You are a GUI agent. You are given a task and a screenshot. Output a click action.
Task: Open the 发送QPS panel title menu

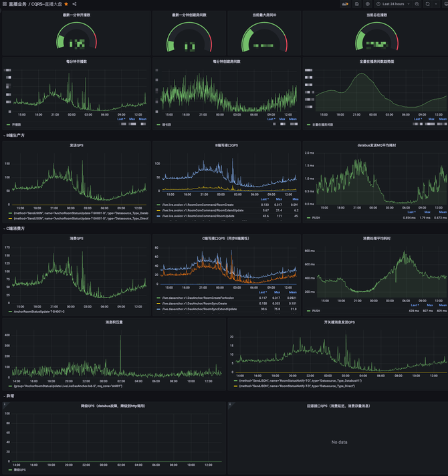coord(76,144)
